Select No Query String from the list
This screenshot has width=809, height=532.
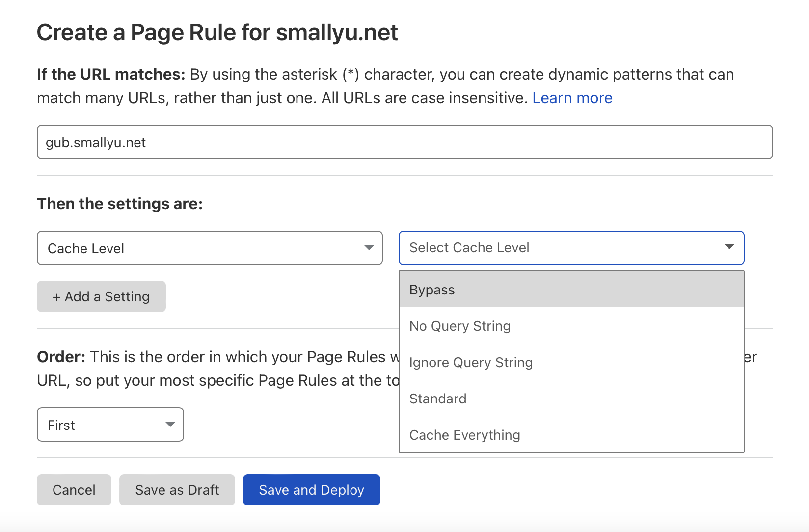[x=571, y=326]
